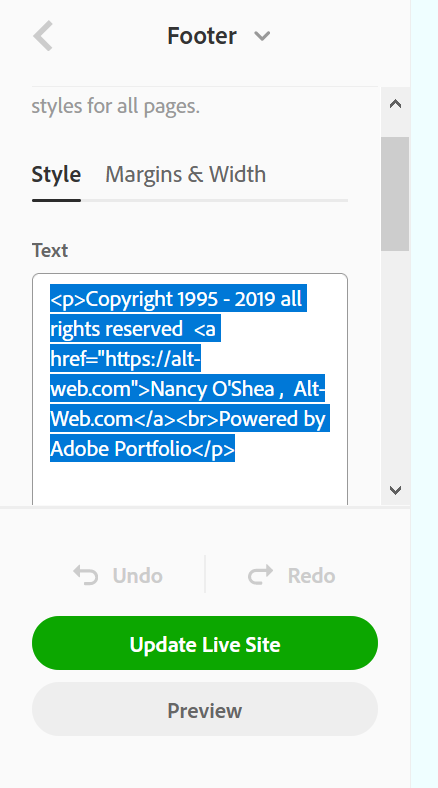Viewport: 438px width, 788px height.
Task: Open the Margins & Width tab
Action: (x=185, y=174)
